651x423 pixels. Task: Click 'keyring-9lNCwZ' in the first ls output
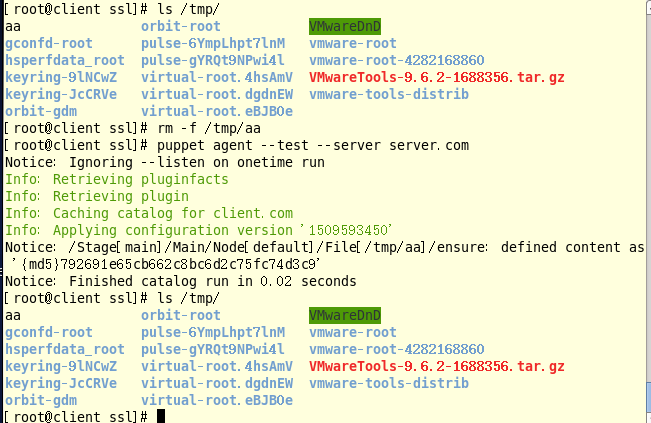coord(61,78)
